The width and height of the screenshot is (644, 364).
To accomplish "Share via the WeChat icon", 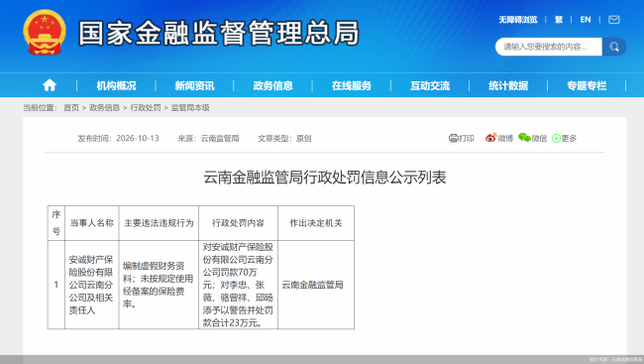I will [524, 138].
